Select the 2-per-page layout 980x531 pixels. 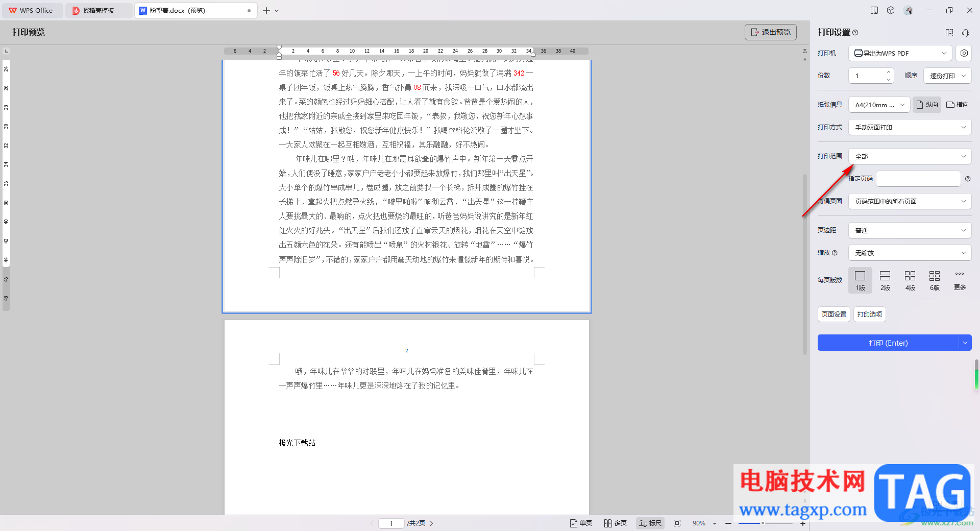point(885,280)
